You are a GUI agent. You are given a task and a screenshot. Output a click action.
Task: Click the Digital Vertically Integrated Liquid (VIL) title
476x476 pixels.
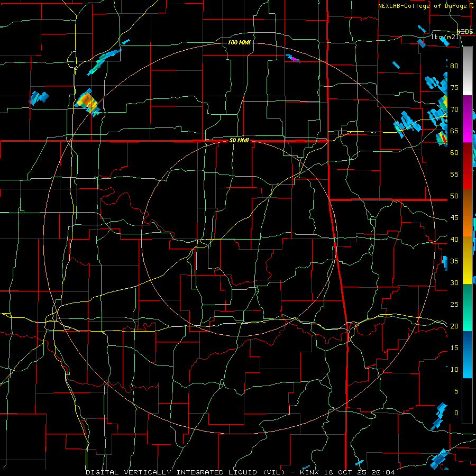click(x=185, y=472)
